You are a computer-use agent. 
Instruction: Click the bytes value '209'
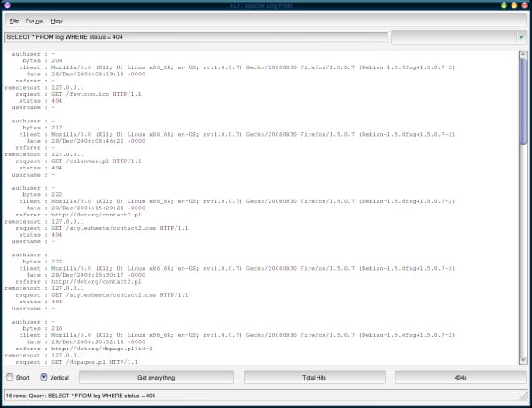[57, 61]
